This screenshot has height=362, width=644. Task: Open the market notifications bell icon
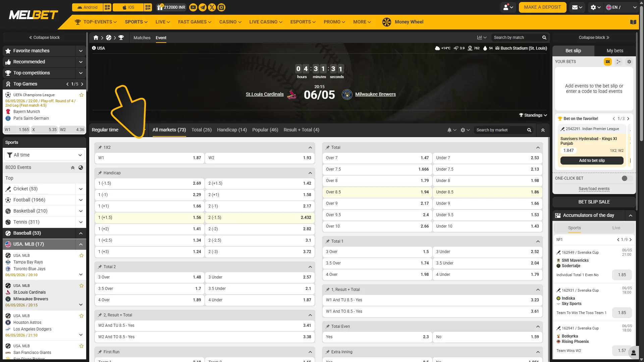449,130
